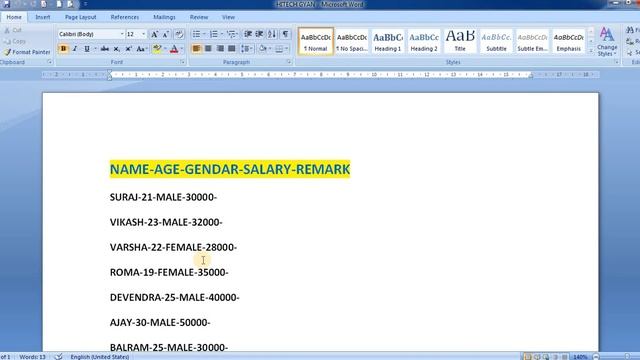Click the Cut scissors icon
The height and width of the screenshot is (360, 640).
(x=7, y=30)
